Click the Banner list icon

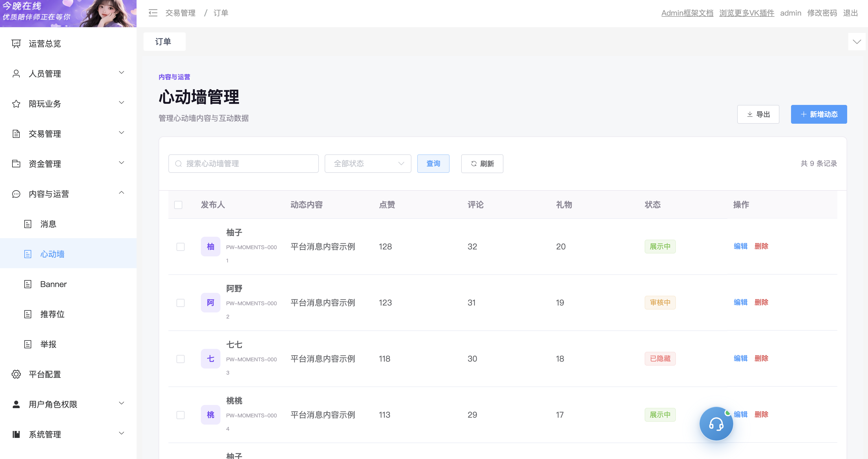(x=28, y=284)
